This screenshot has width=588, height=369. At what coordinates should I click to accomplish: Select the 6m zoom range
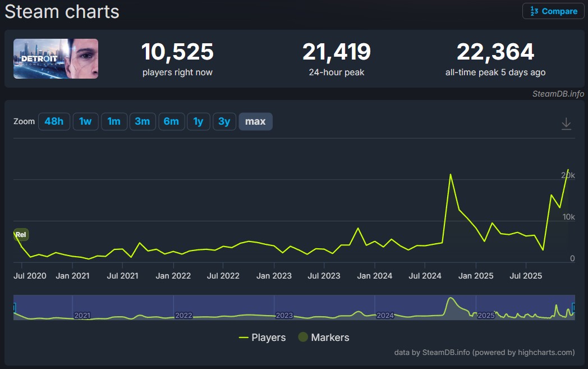(171, 121)
